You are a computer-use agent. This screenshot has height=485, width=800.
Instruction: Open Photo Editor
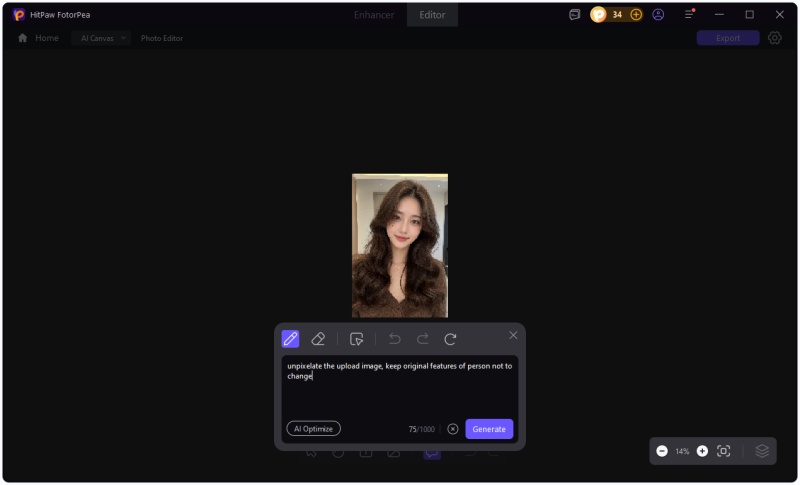pos(162,38)
